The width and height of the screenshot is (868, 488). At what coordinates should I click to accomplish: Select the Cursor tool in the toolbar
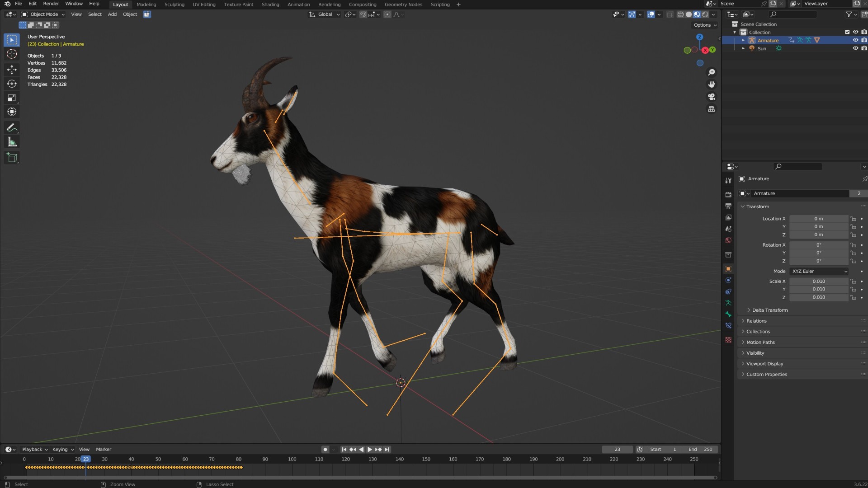[12, 54]
